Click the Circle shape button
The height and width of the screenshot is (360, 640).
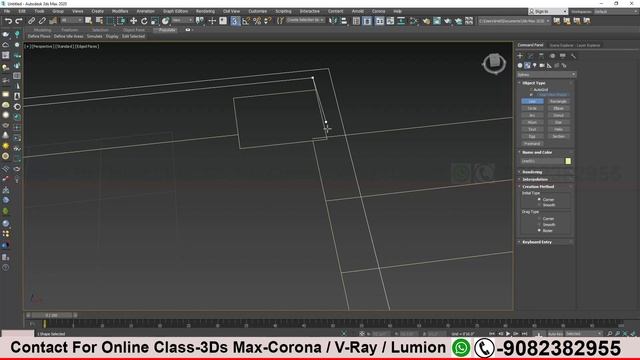(x=532, y=108)
